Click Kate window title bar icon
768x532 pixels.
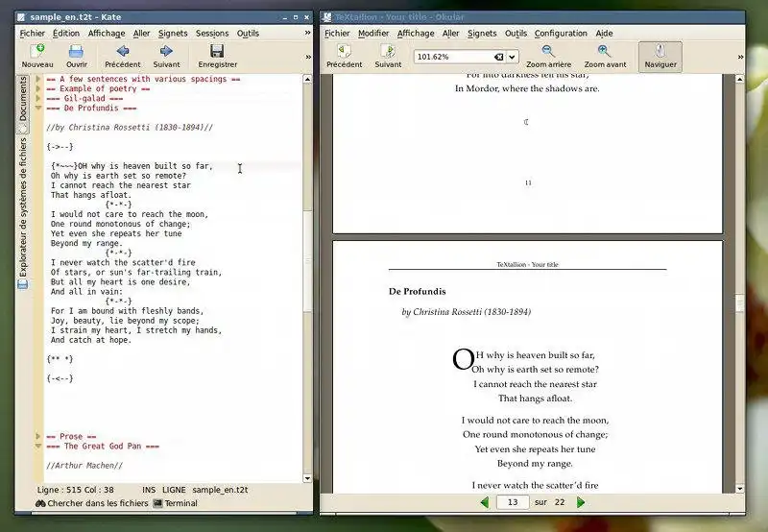(21, 17)
